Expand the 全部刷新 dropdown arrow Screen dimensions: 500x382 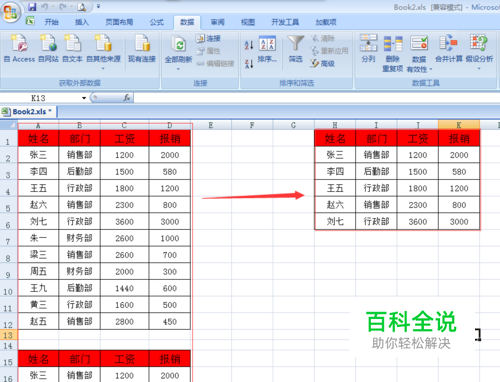coord(178,69)
